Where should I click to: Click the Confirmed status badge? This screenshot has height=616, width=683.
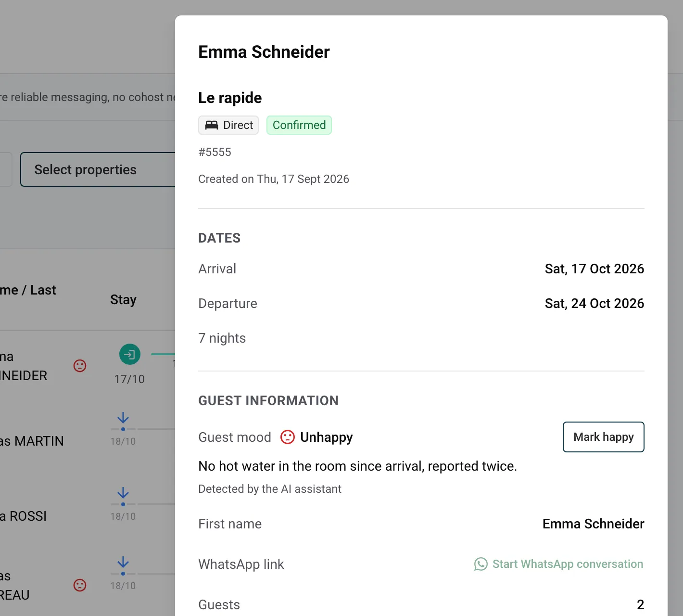click(299, 125)
